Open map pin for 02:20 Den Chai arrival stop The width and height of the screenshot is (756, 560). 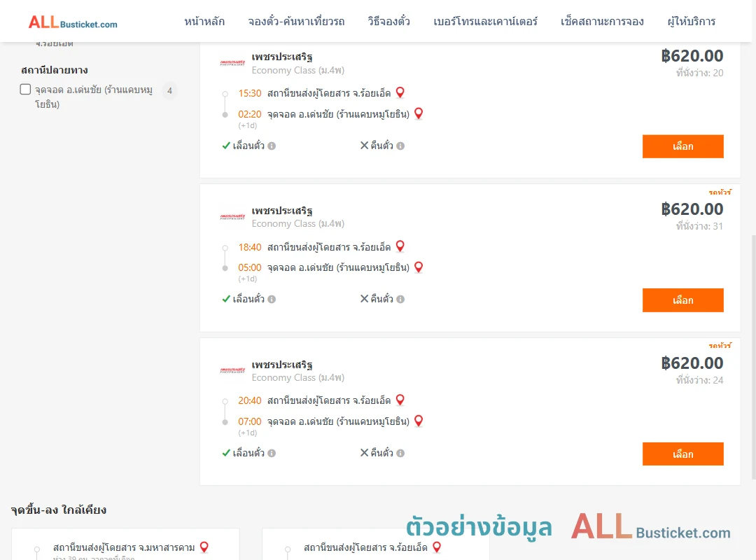pyautogui.click(x=419, y=114)
